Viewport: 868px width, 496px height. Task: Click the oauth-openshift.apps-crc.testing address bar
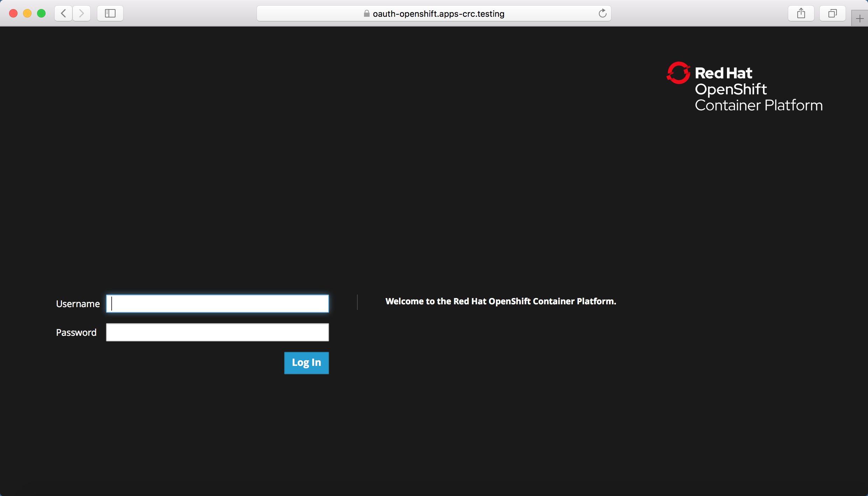click(434, 13)
